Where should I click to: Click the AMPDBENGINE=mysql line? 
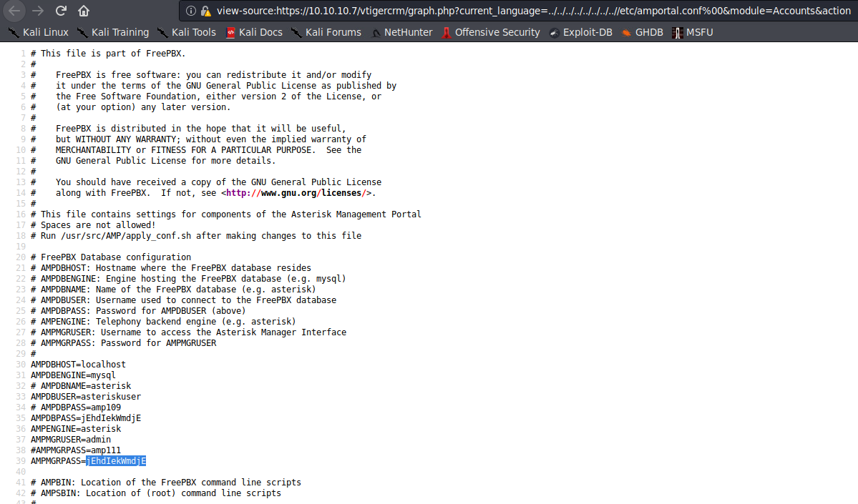click(73, 375)
